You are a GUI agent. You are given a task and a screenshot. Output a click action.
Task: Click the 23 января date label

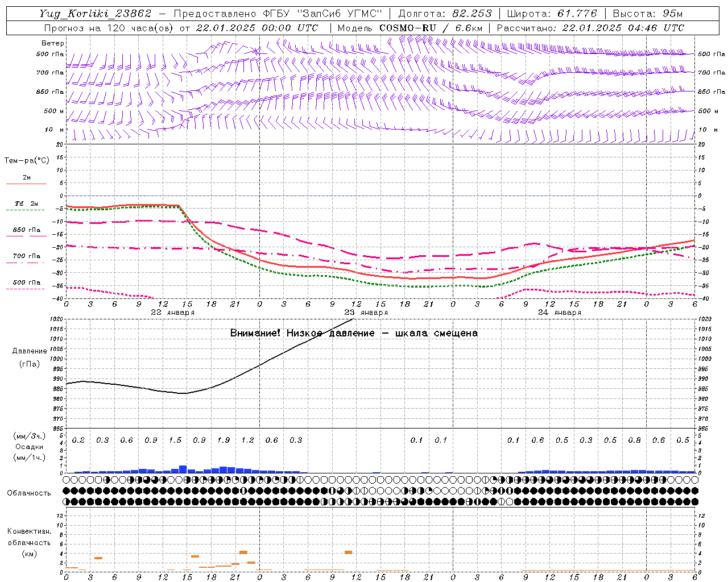coord(366,313)
